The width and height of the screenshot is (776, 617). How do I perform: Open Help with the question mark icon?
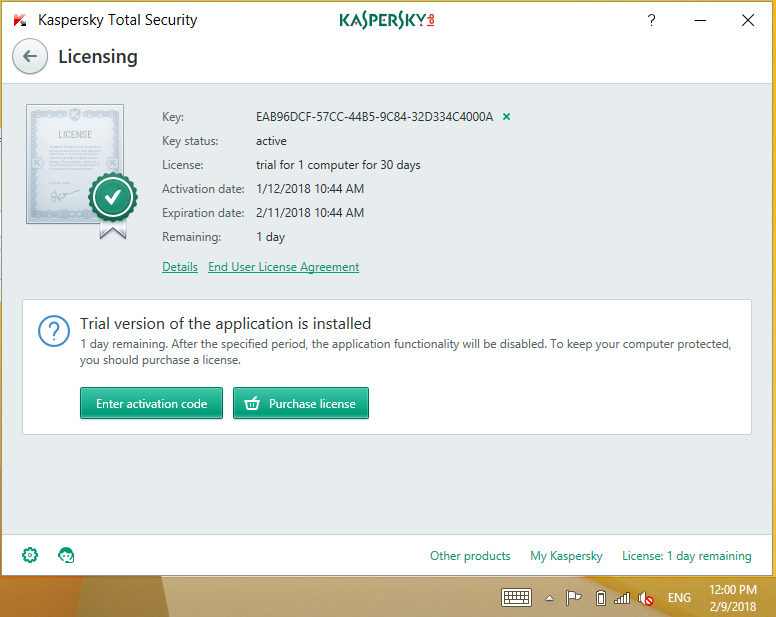pos(651,20)
